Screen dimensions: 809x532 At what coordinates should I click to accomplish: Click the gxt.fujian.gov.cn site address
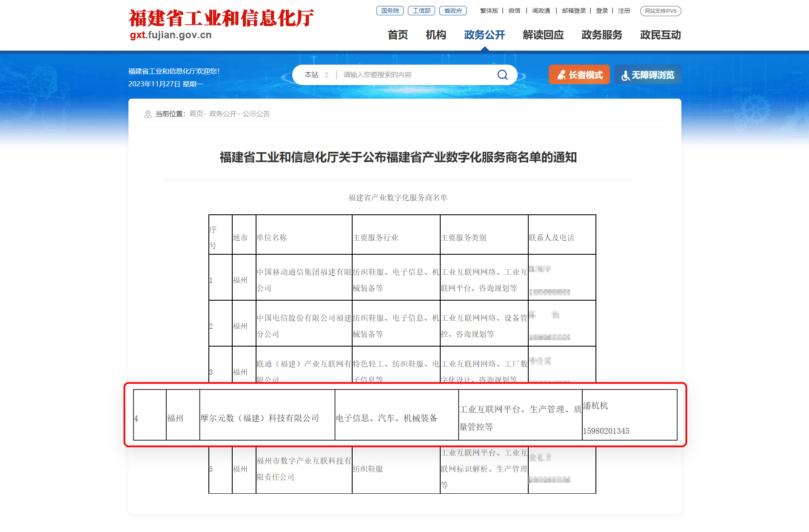point(170,36)
